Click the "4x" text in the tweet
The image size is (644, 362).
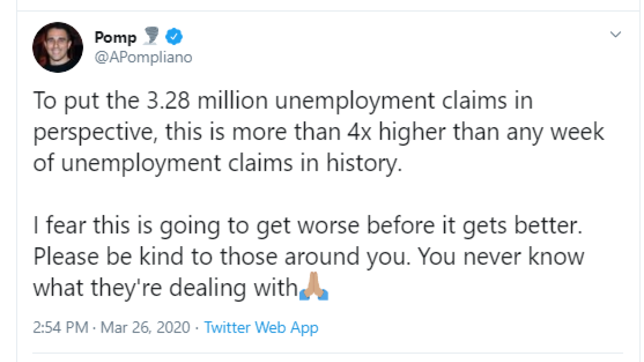point(359,132)
